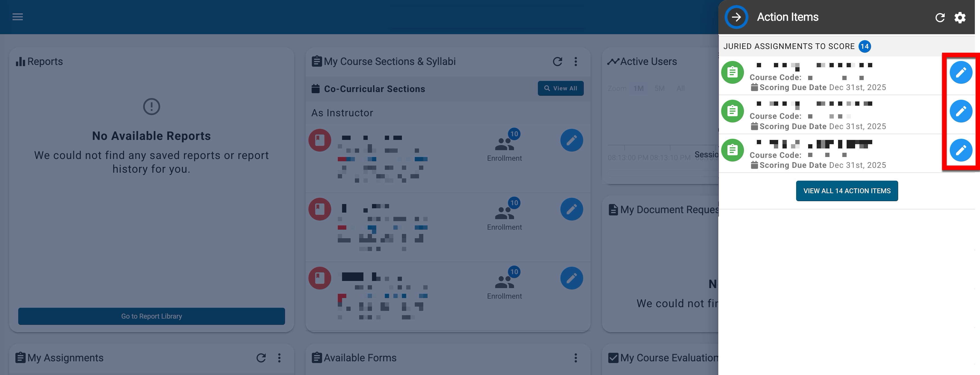Click pencil icon for first juried assignment

click(x=961, y=72)
